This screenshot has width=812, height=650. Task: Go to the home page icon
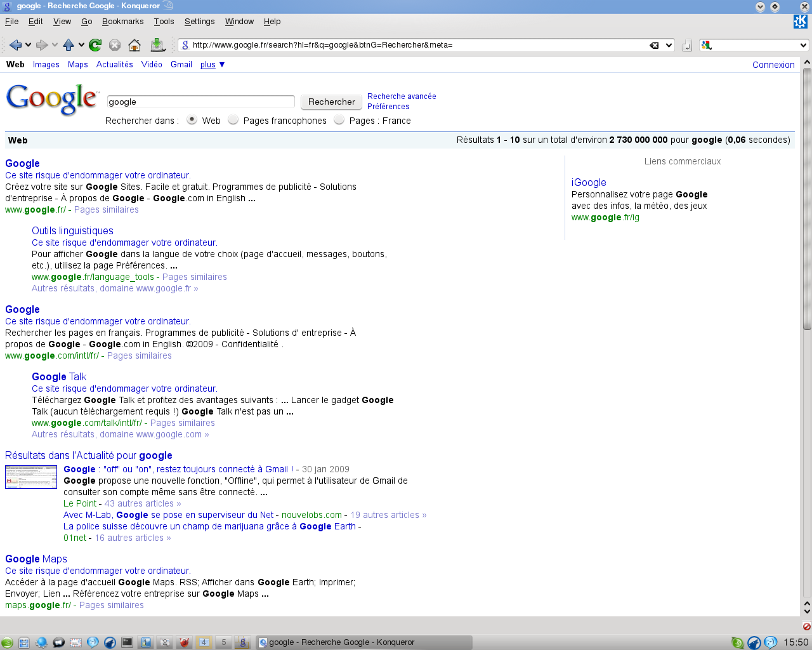click(134, 45)
